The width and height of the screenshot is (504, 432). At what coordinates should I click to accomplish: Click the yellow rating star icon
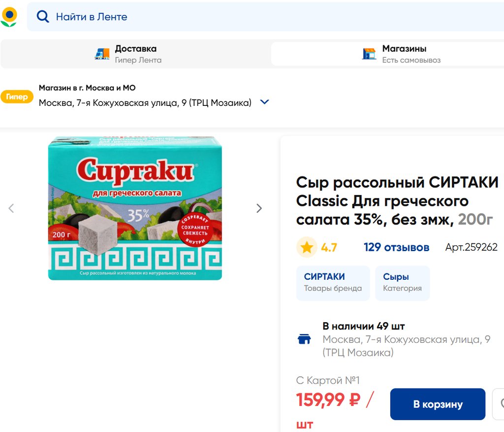point(307,247)
